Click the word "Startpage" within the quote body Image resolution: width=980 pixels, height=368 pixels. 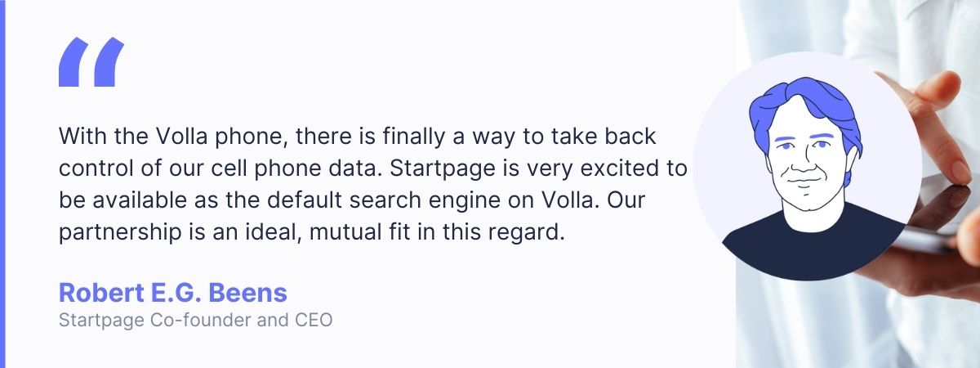pyautogui.click(x=433, y=167)
